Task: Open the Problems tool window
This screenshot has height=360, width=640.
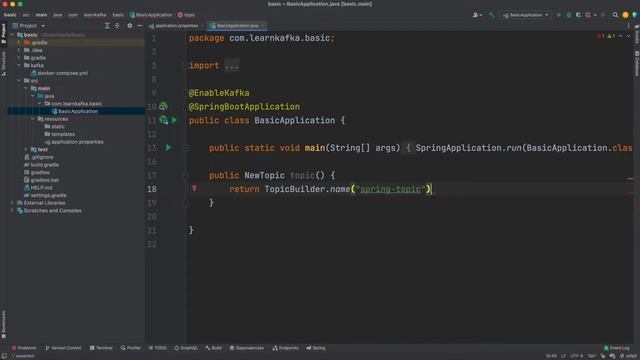Action: pyautogui.click(x=24, y=348)
